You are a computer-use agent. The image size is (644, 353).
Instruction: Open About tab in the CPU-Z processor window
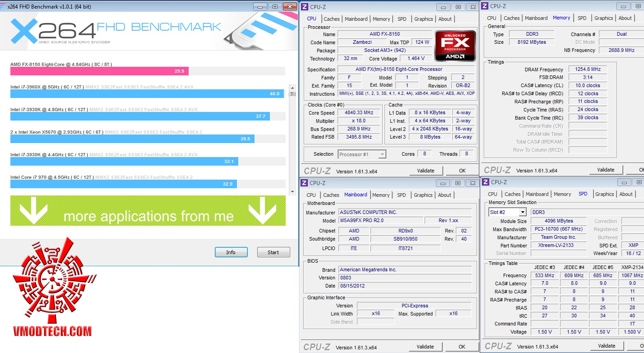click(445, 19)
